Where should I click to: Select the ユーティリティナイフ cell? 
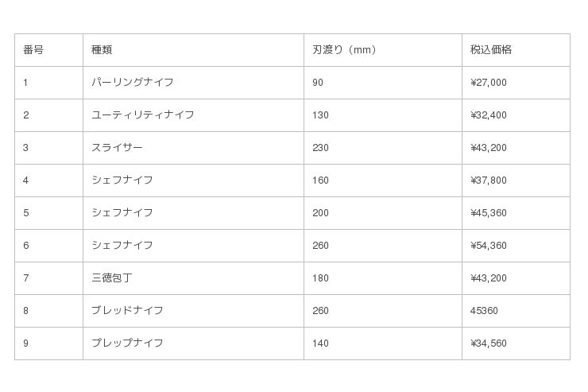pyautogui.click(x=143, y=115)
